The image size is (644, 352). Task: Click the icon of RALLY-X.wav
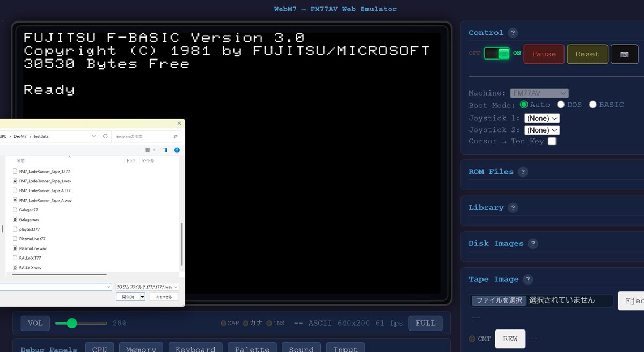point(15,268)
